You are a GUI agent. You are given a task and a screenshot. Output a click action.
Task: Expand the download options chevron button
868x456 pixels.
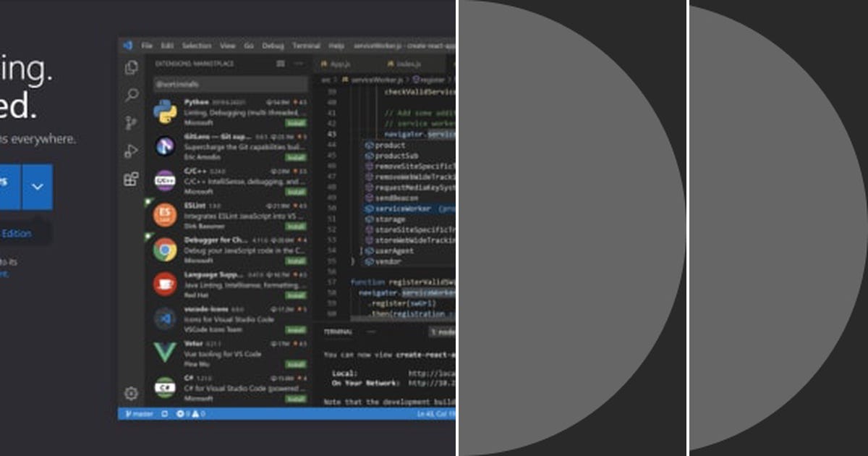click(37, 187)
